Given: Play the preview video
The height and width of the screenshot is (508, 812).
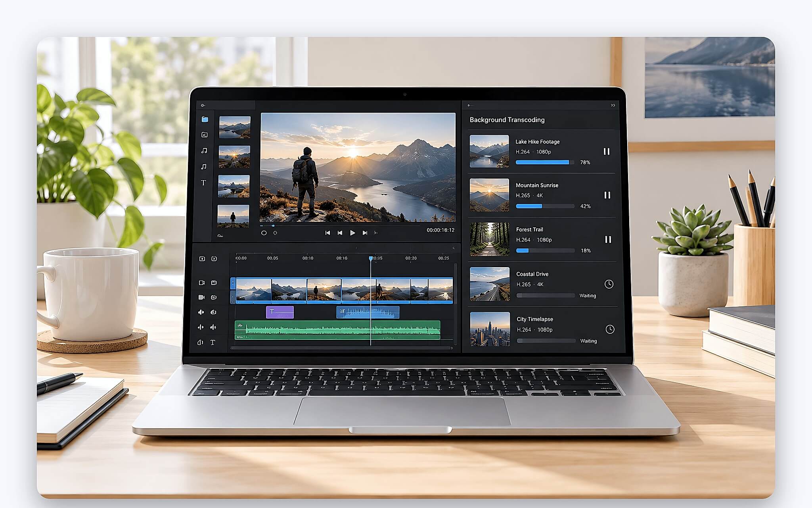Looking at the screenshot, I should tap(352, 233).
